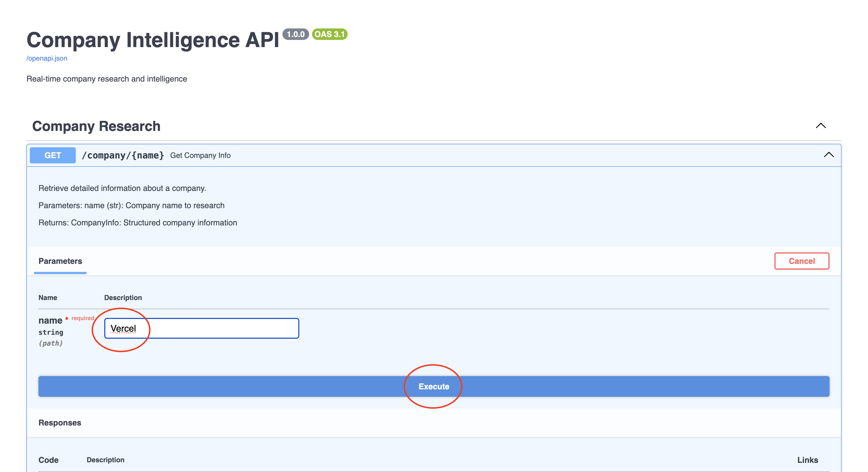868x472 pixels.
Task: Click the responses table Description column header
Action: (105, 460)
